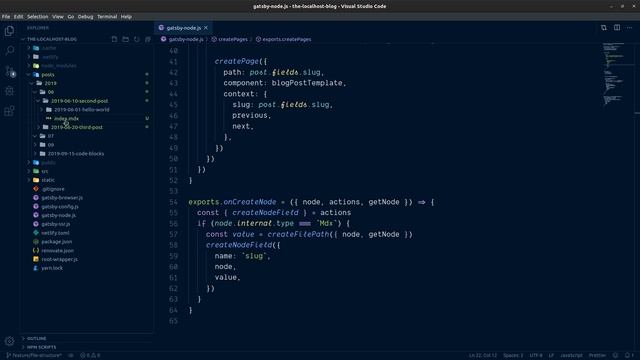This screenshot has height=360, width=640.
Task: Open gatsby-ssr.js file
Action: (x=56, y=224)
